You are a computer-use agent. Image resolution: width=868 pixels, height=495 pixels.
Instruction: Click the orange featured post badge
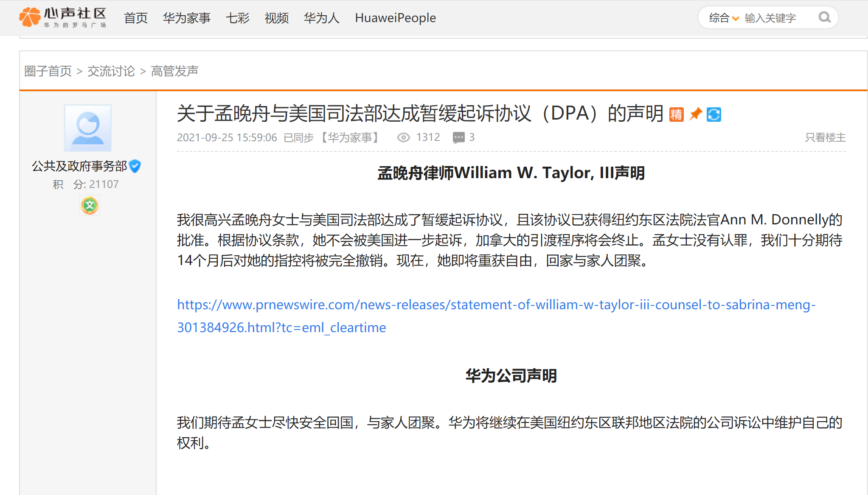[x=676, y=115]
